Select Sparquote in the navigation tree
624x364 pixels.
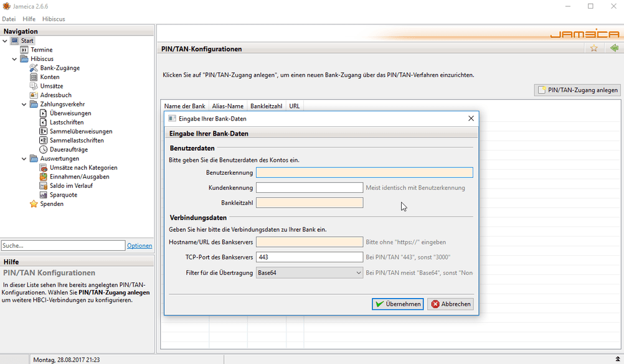pos(64,195)
